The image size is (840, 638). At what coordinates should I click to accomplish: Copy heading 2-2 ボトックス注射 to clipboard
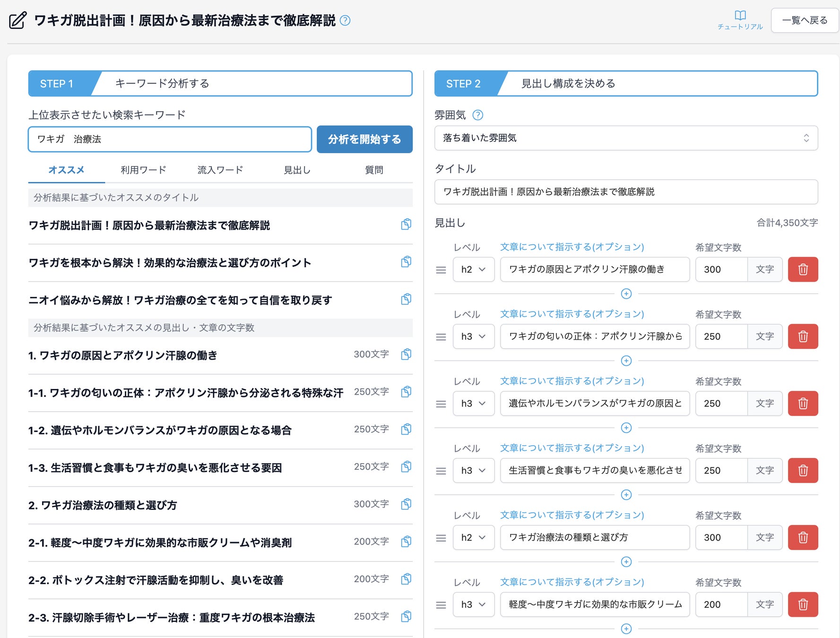(406, 579)
